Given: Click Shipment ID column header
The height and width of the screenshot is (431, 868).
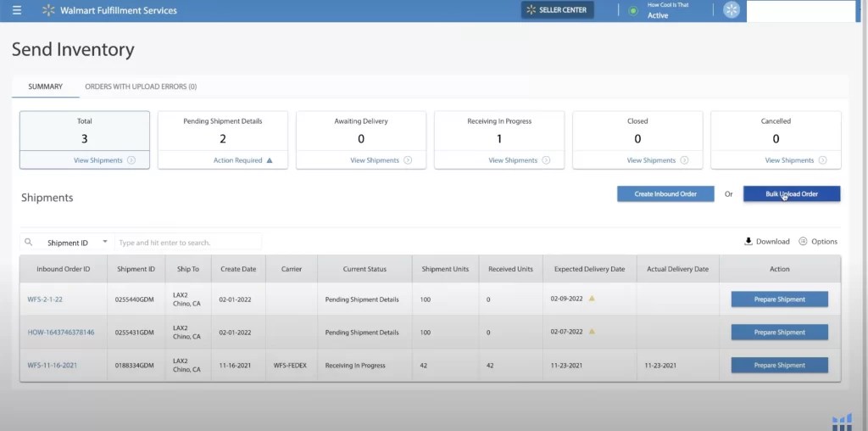Looking at the screenshot, I should pos(136,269).
